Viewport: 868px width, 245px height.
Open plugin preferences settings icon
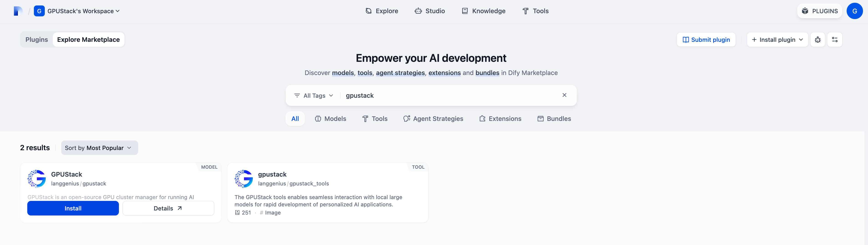pos(835,40)
